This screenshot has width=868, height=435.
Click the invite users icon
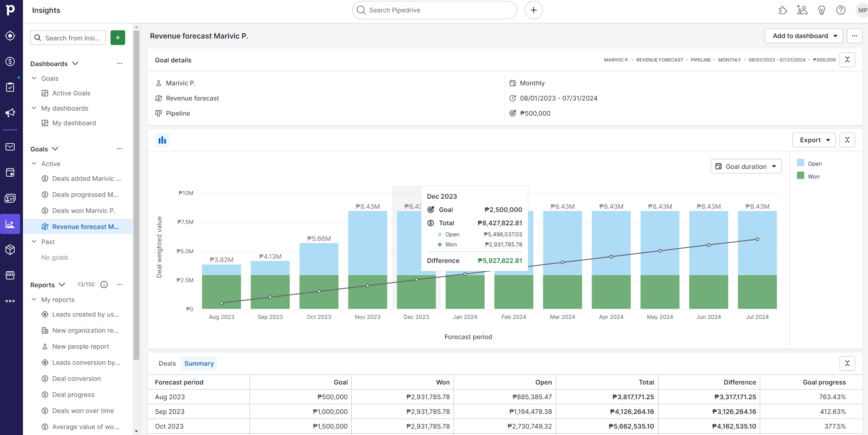(x=802, y=10)
